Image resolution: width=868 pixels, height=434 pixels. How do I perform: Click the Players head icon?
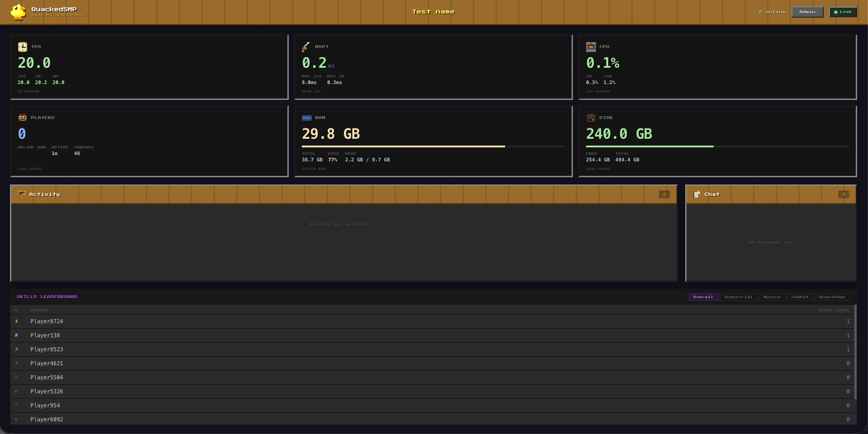(22, 118)
